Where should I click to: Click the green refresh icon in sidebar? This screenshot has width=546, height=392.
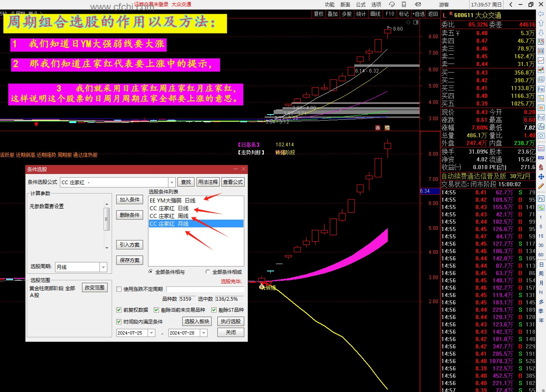[541, 208]
